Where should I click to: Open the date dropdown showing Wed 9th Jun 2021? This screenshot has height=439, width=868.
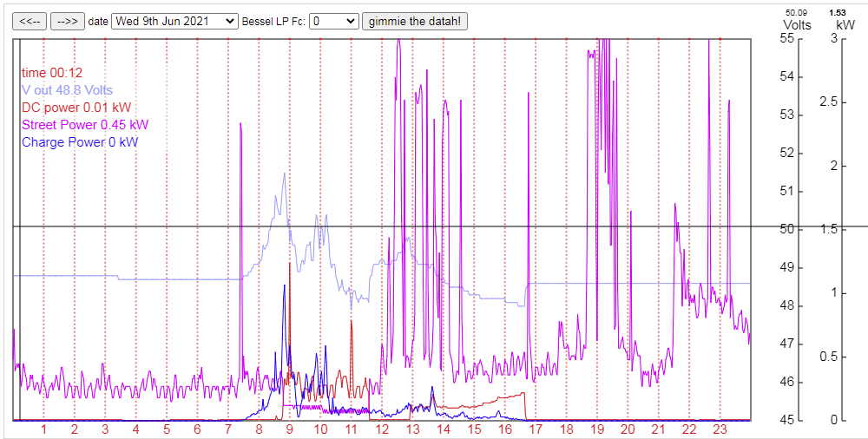[174, 21]
